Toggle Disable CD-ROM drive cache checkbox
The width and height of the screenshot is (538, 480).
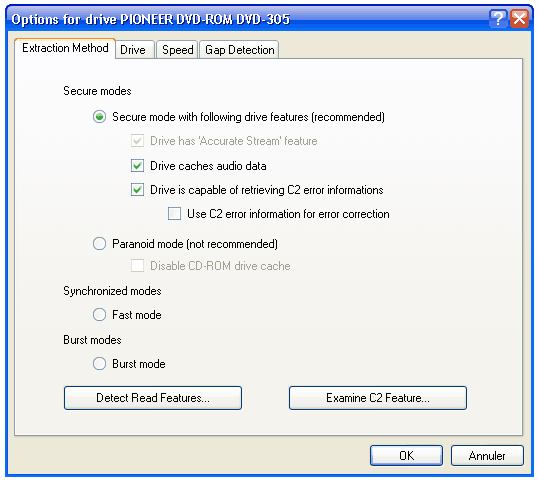[x=137, y=266]
